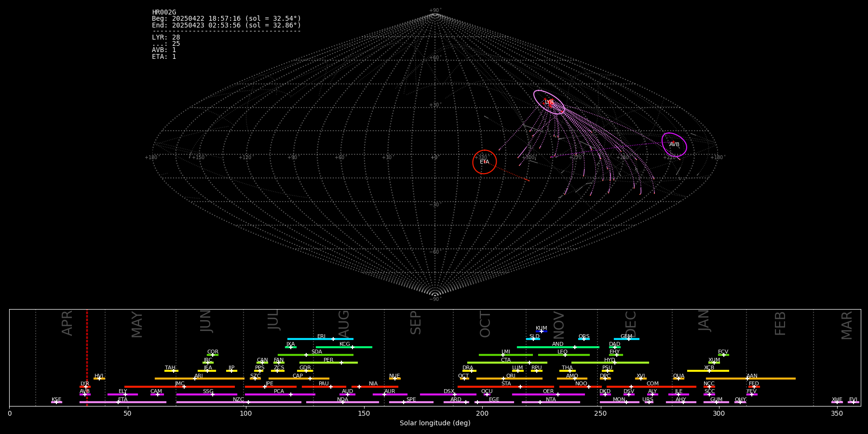The image size is (868, 434).
Task: Click the 'Solar longitude (deg)' axis label
Action: pos(435,423)
